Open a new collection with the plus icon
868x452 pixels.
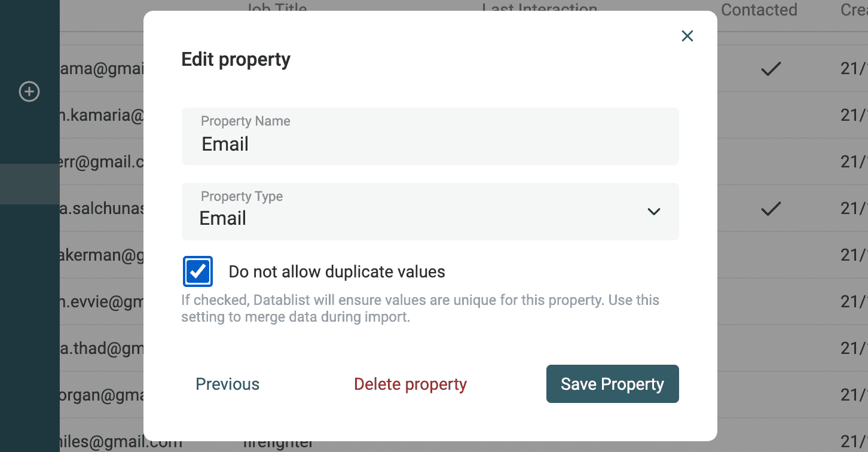click(x=29, y=91)
